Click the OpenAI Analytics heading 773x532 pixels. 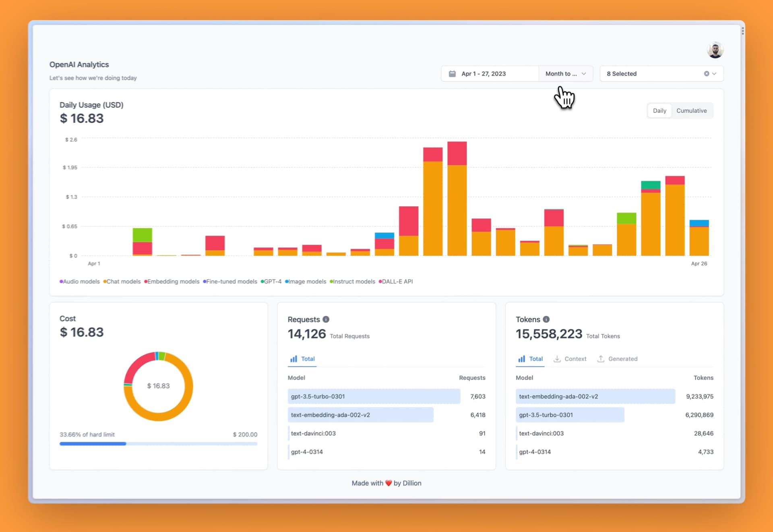click(x=79, y=64)
